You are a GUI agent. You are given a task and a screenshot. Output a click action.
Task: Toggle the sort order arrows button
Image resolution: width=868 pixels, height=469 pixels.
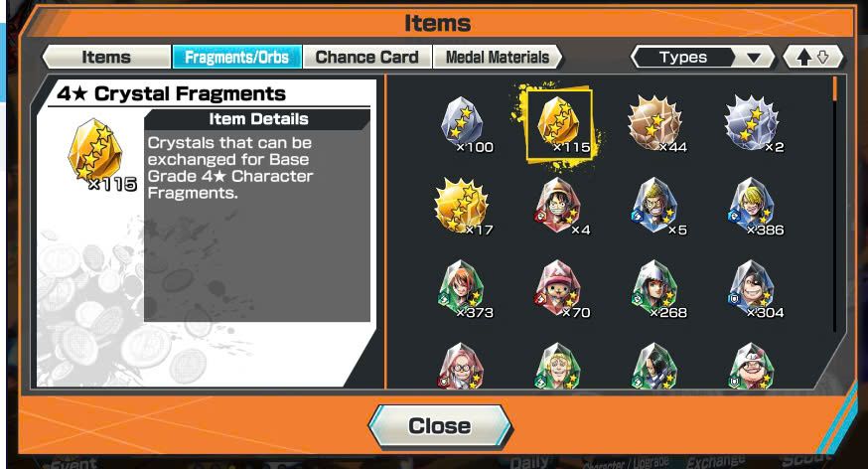click(812, 57)
